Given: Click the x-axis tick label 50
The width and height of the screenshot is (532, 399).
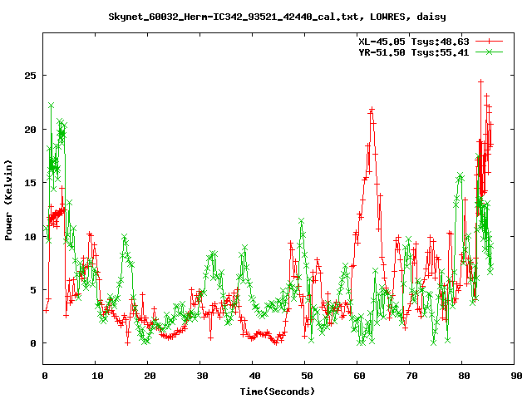Looking at the screenshot, I should (x=307, y=376).
